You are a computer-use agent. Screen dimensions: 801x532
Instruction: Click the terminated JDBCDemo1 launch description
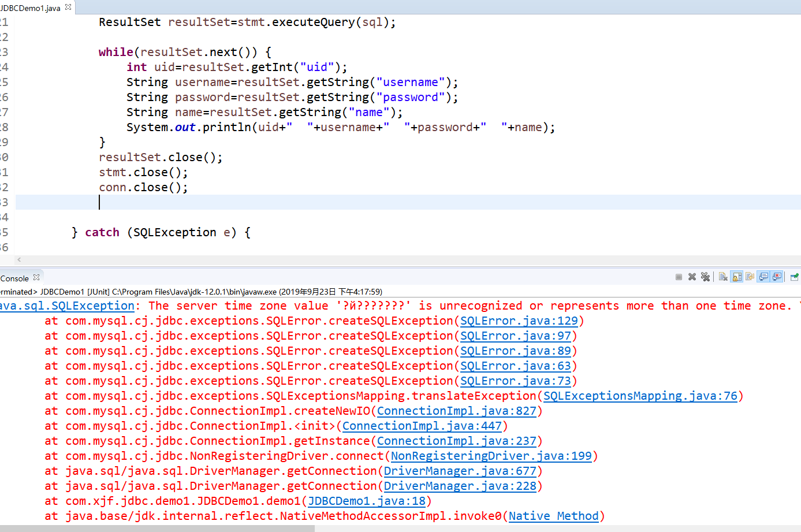click(191, 292)
